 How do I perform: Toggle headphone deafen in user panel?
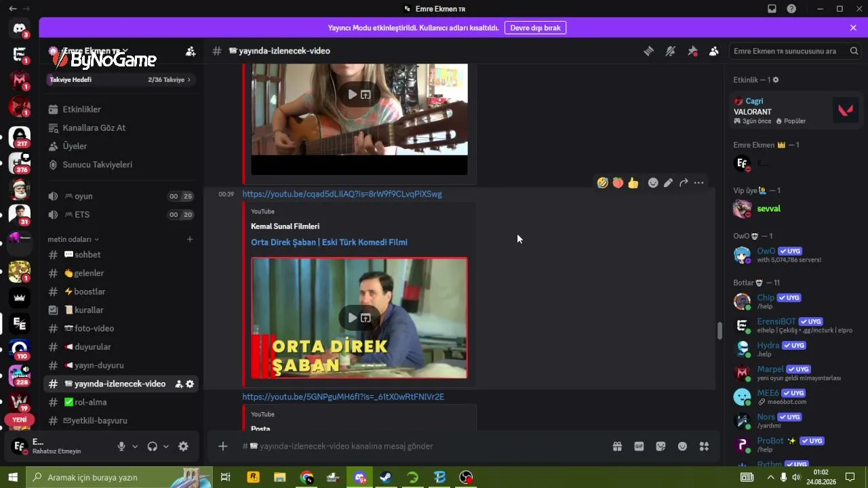(153, 447)
